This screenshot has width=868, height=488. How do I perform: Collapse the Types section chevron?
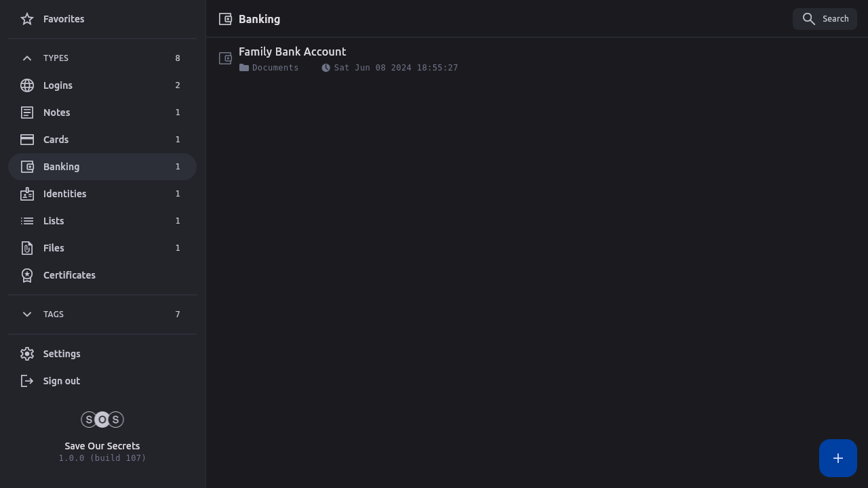click(27, 58)
